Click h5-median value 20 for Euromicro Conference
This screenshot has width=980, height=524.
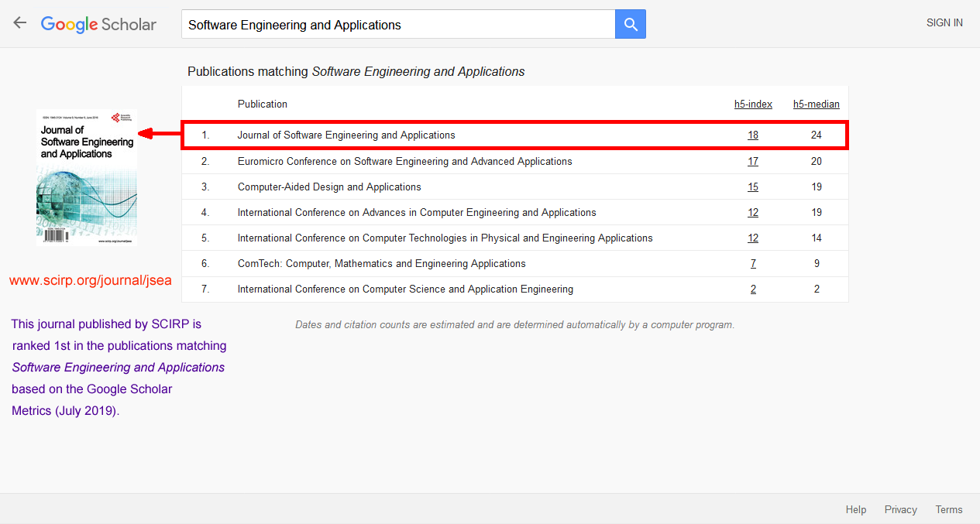click(x=817, y=162)
